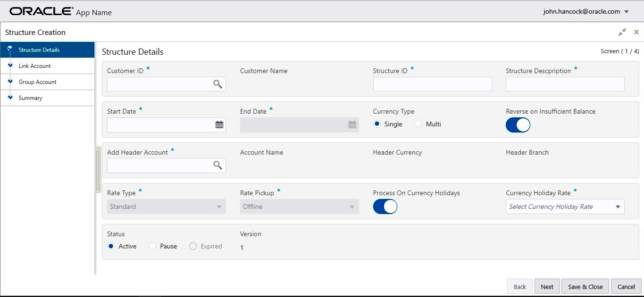Select the Multi currency type radio
The image size is (644, 297).
click(x=418, y=124)
